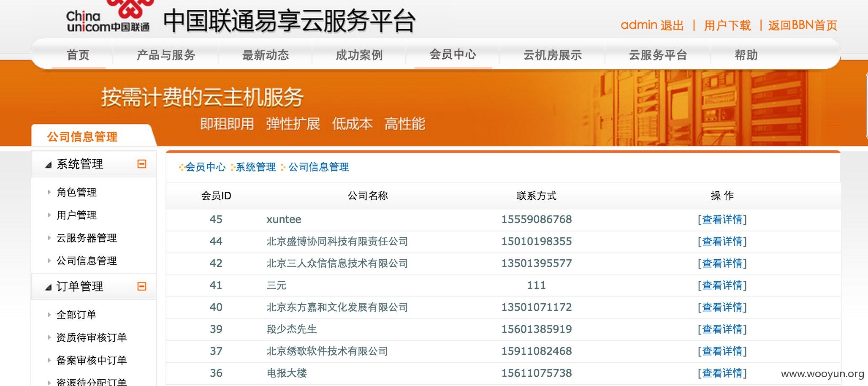Click 系统管理 breadcrumb link
The image size is (868, 386).
(x=255, y=167)
